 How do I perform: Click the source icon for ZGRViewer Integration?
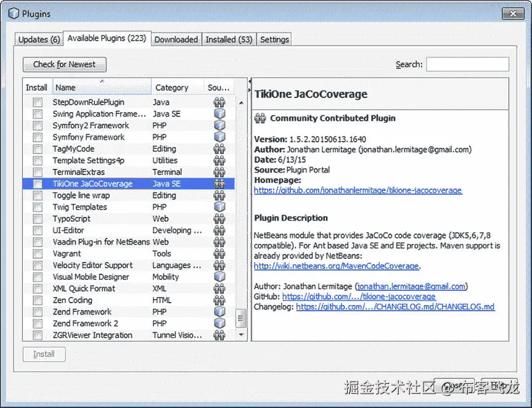[x=219, y=335]
